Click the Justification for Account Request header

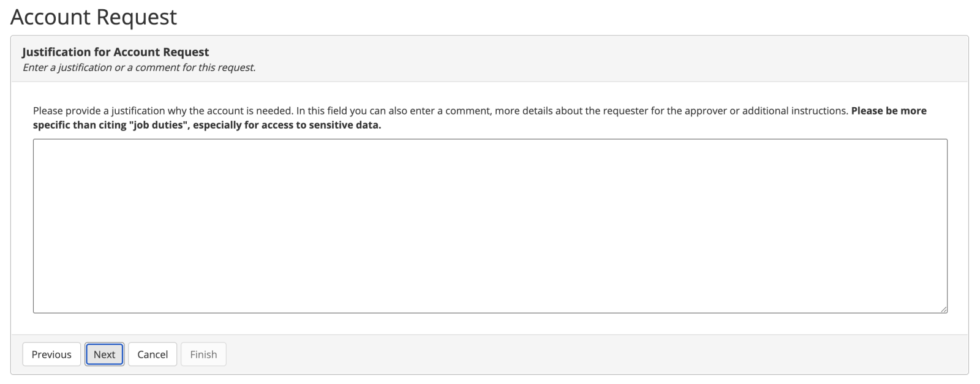(116, 52)
